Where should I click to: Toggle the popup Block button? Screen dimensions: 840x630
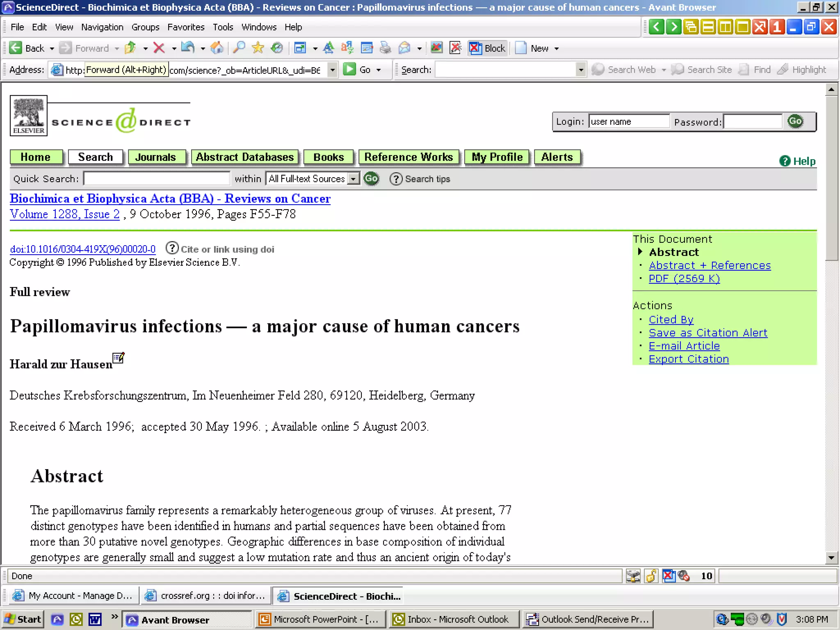click(488, 48)
